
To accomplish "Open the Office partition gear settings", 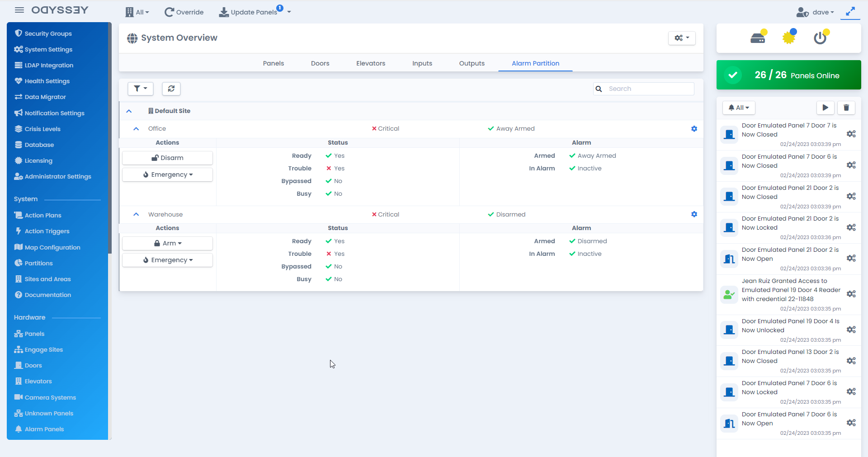I will (x=694, y=129).
